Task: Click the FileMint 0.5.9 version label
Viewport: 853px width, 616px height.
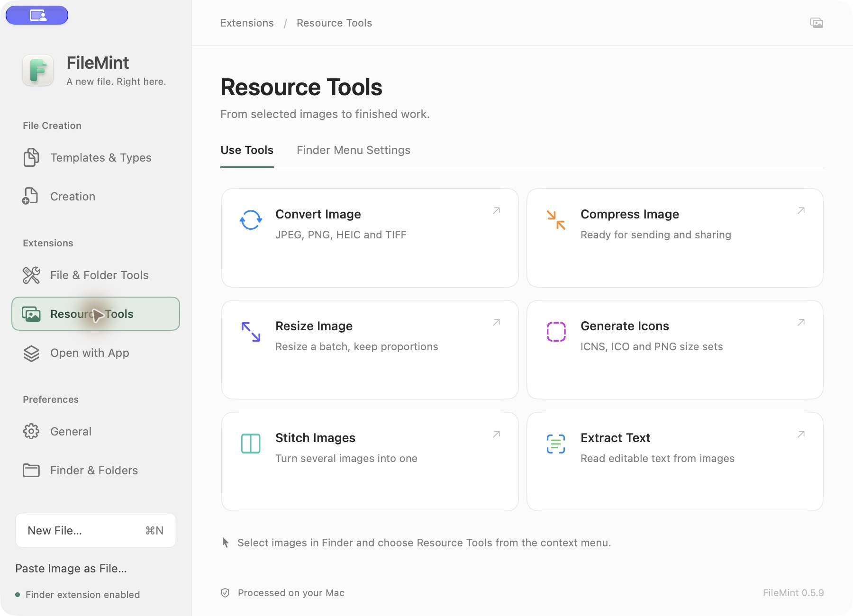Action: (x=793, y=593)
